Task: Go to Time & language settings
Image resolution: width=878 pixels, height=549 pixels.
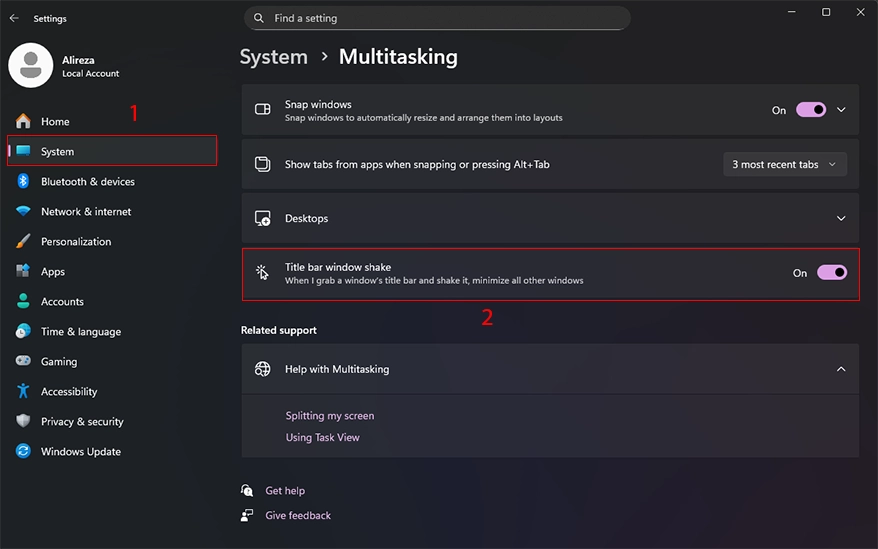Action: coord(80,331)
